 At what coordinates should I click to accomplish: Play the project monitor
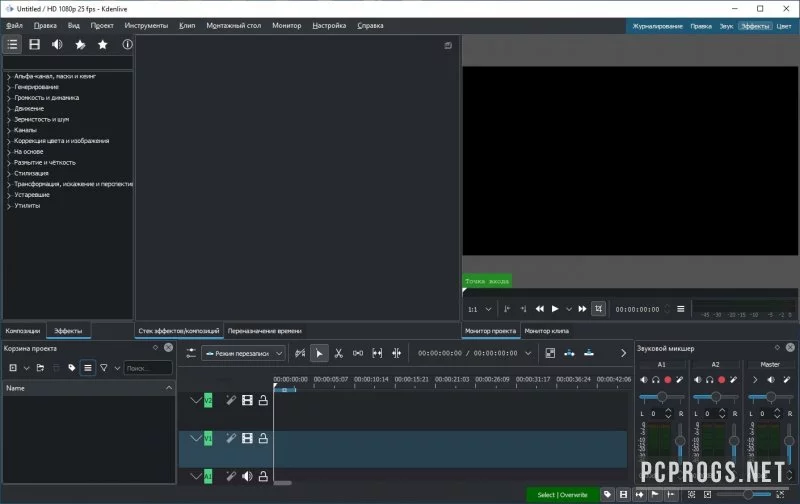point(555,309)
